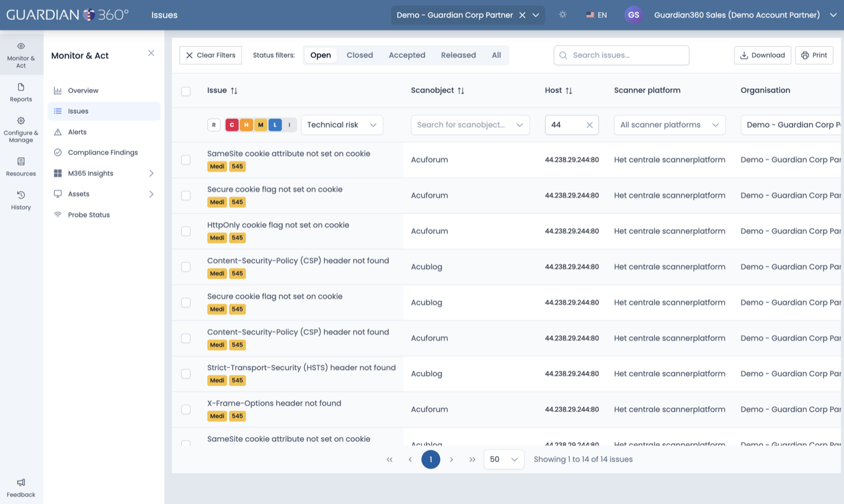Open Alerts menu item
The height and width of the screenshot is (504, 844).
[x=104, y=132]
